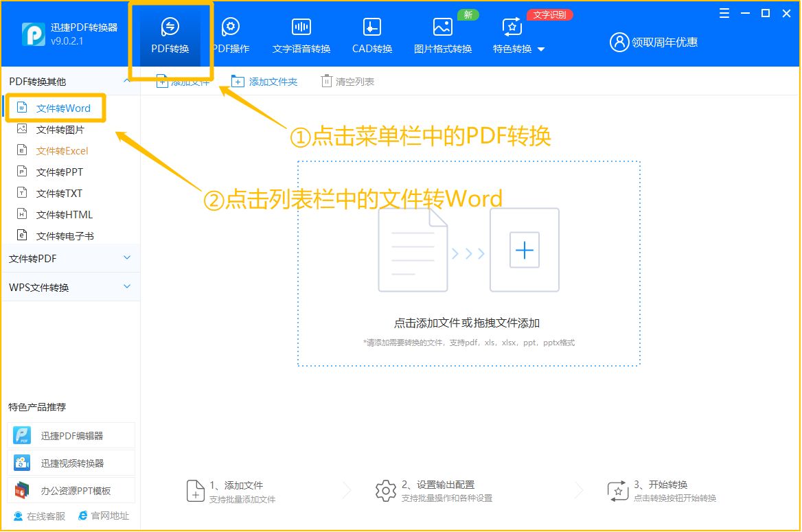Expand the WPS文件转换 section
Image resolution: width=802 pixels, height=532 pixels.
click(70, 287)
